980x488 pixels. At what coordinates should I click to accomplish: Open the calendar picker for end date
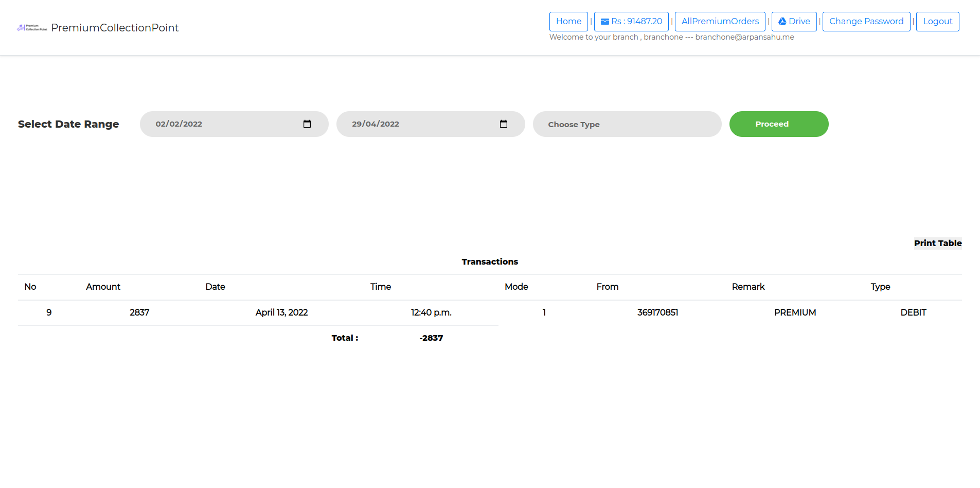coord(504,124)
